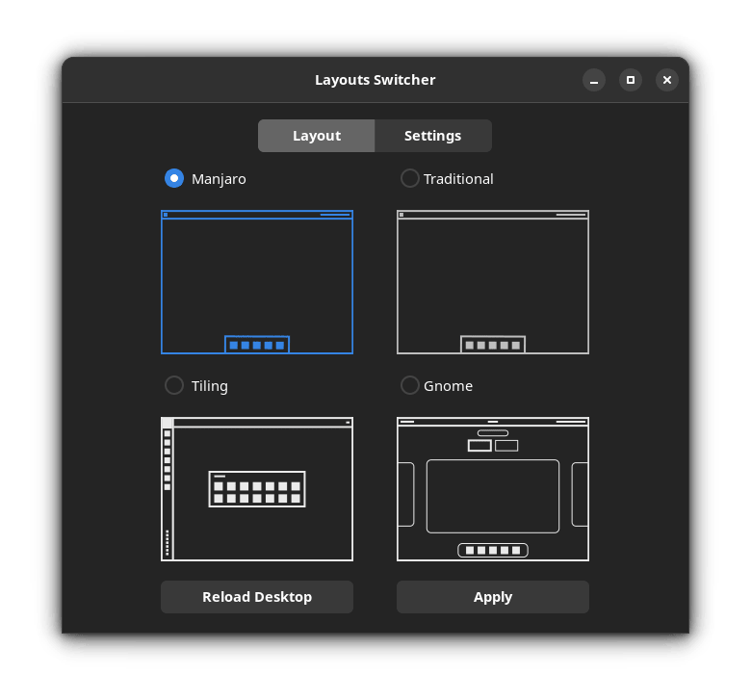Screen dimensions: 751x700
Task: Minimize the Layouts Switcher window
Action: 594,80
